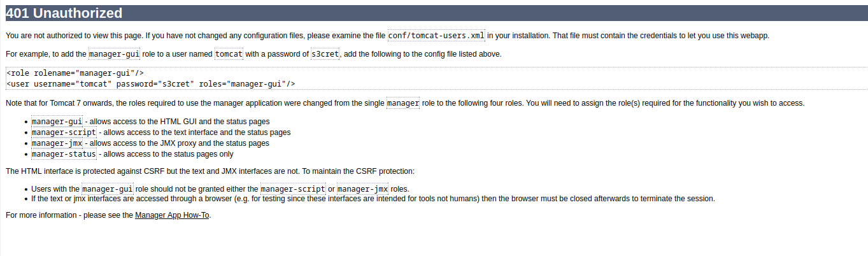
Task: Click the 'HTML interface is protected against CSRF' sentence
Action: [210, 171]
